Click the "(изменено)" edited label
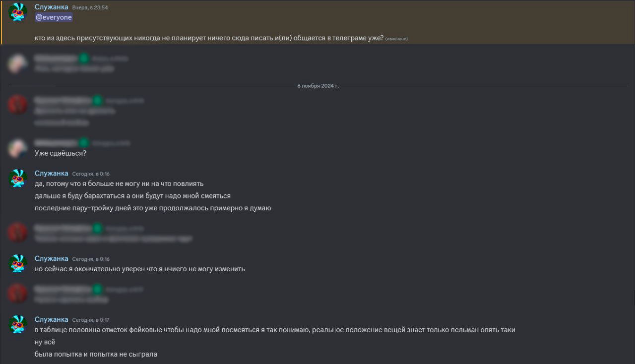635x364 pixels. (396, 39)
